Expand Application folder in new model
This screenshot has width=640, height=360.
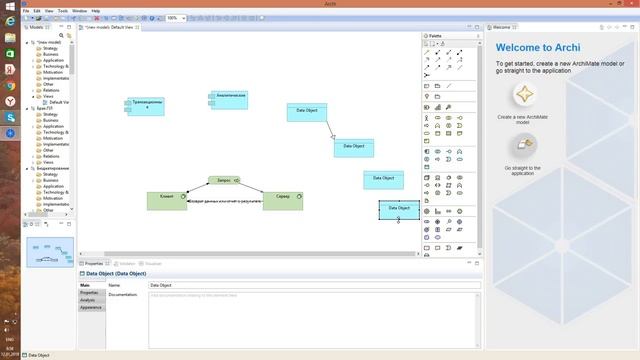pos(33,60)
